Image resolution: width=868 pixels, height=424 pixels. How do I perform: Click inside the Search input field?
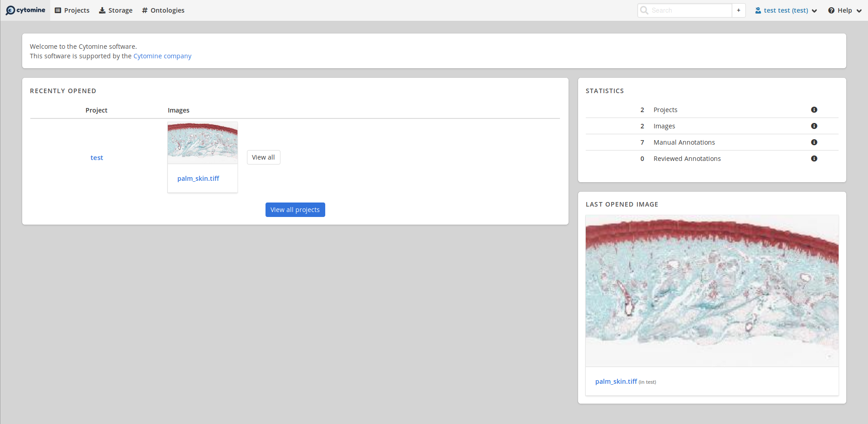[x=688, y=10]
